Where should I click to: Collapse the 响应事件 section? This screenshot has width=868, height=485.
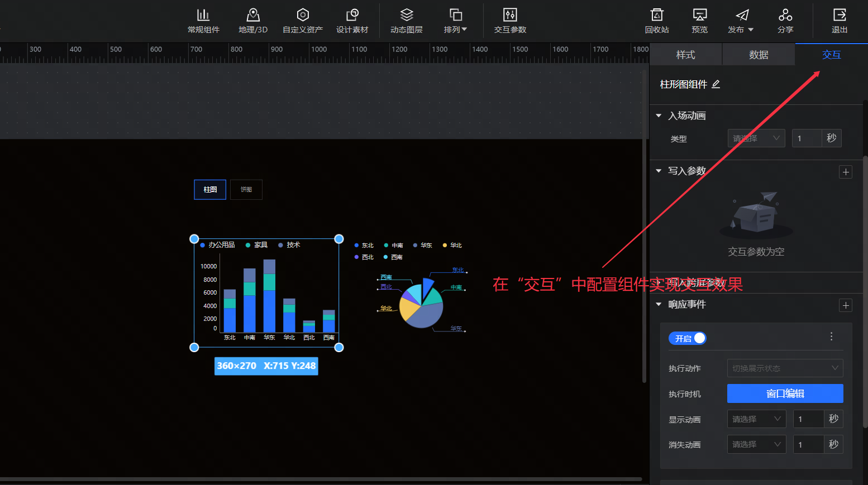coord(659,304)
